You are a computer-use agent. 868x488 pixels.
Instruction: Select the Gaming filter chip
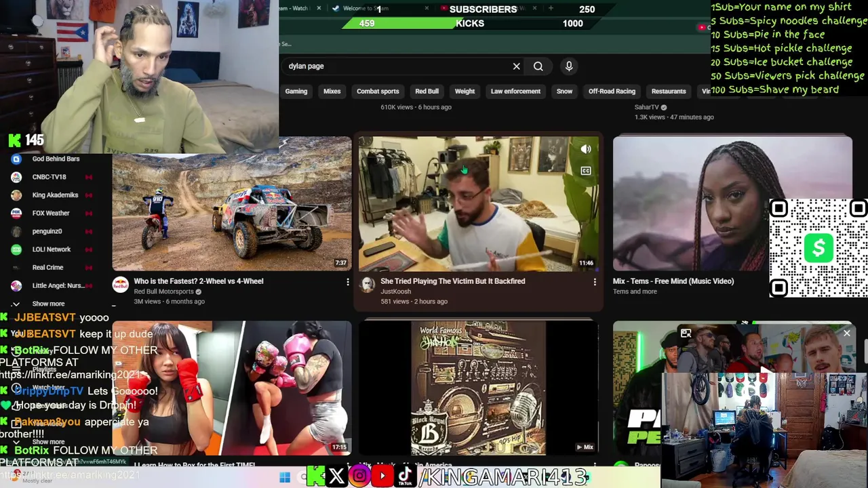click(296, 91)
